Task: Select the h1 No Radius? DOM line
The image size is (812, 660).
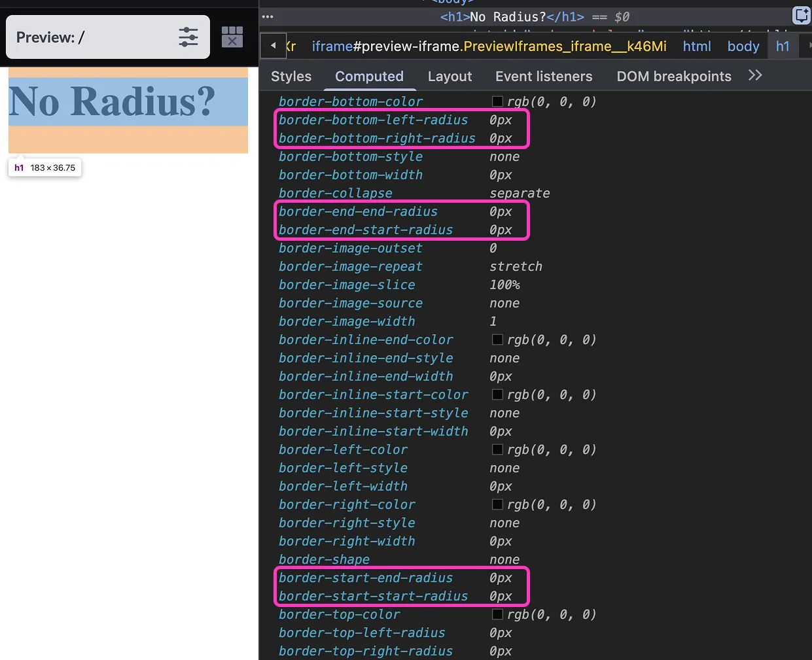Action: tap(534, 17)
